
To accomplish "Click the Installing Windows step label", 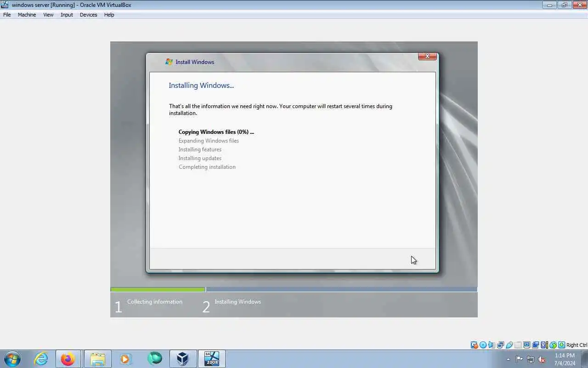I will pyautogui.click(x=237, y=302).
